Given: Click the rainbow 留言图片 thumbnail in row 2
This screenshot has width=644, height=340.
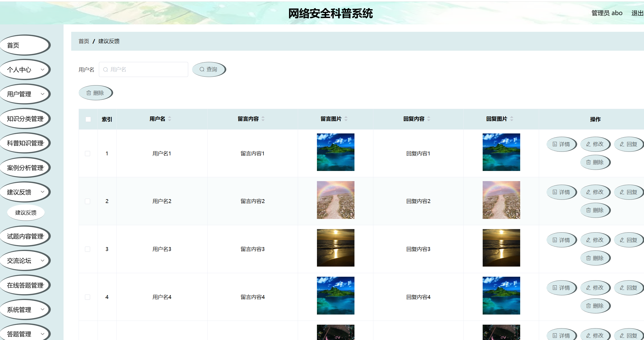Looking at the screenshot, I should (335, 200).
